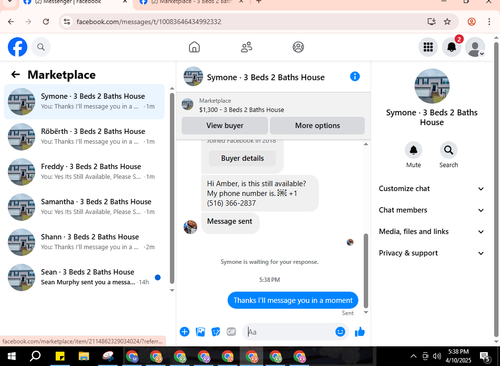Open the Freddy conversation in the list
Screen dimensions: 500x366
(x=84, y=172)
